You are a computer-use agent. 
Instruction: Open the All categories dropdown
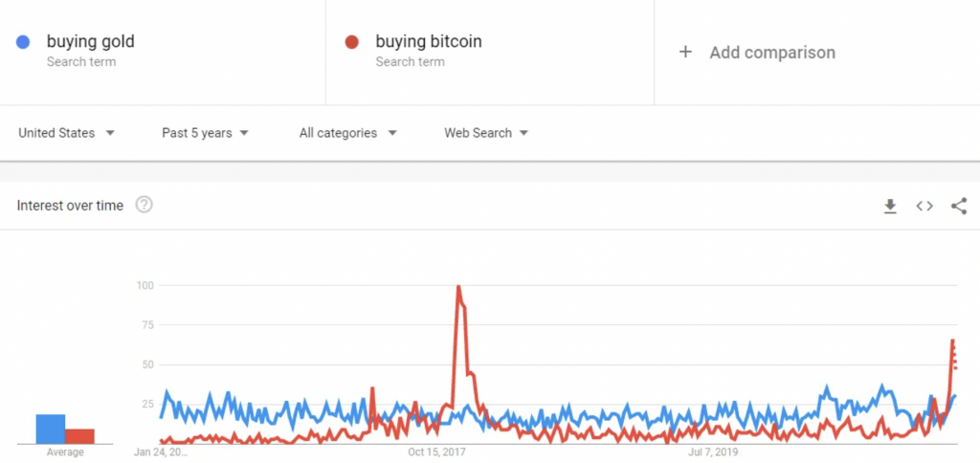(347, 133)
